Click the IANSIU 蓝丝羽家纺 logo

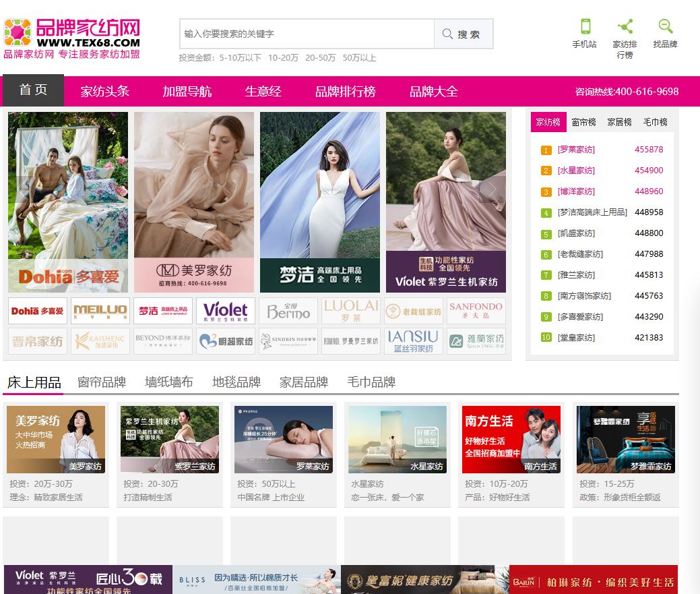(x=414, y=341)
